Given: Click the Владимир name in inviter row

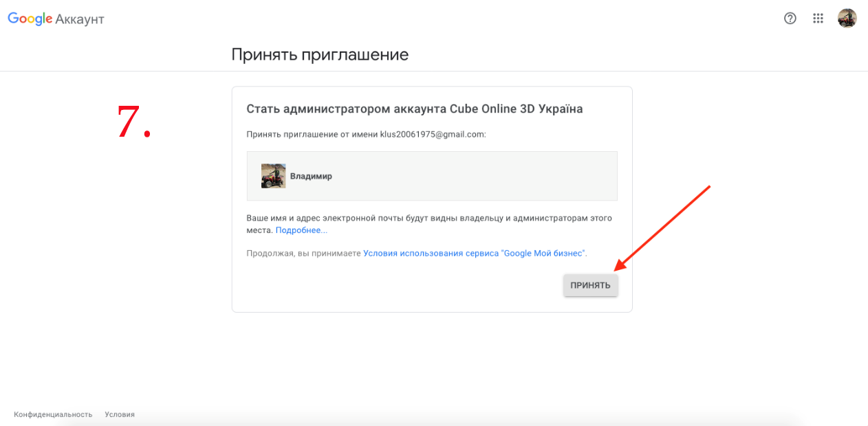Looking at the screenshot, I should tap(311, 176).
